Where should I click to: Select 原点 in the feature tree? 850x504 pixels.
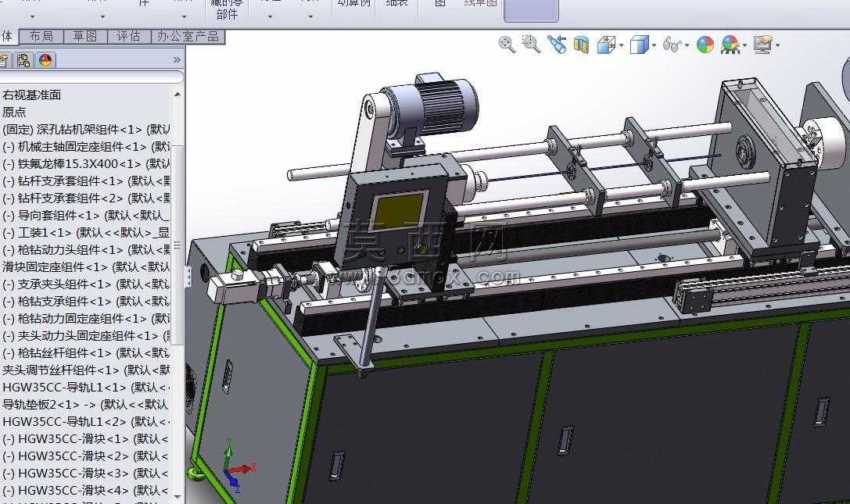click(x=14, y=113)
